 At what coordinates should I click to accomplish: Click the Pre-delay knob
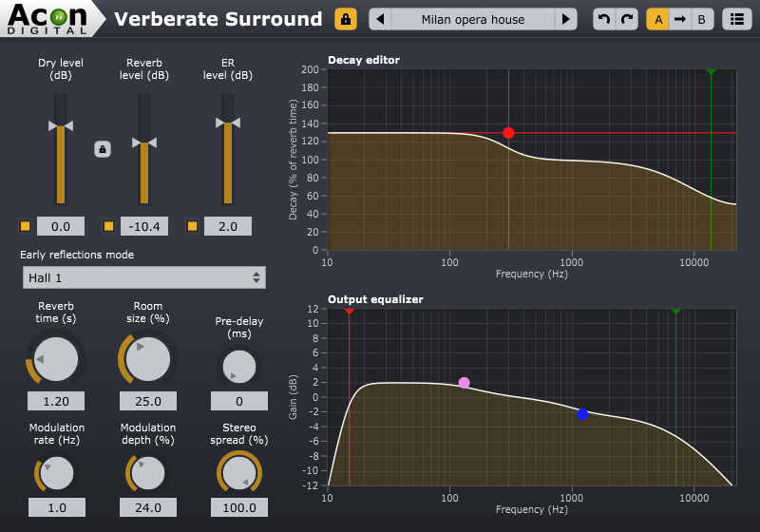pyautogui.click(x=239, y=367)
